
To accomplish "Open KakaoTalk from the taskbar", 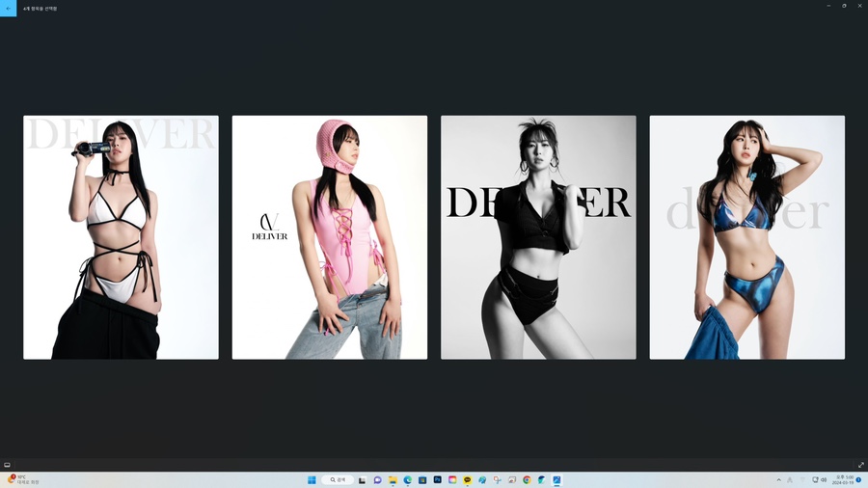I will point(467,480).
